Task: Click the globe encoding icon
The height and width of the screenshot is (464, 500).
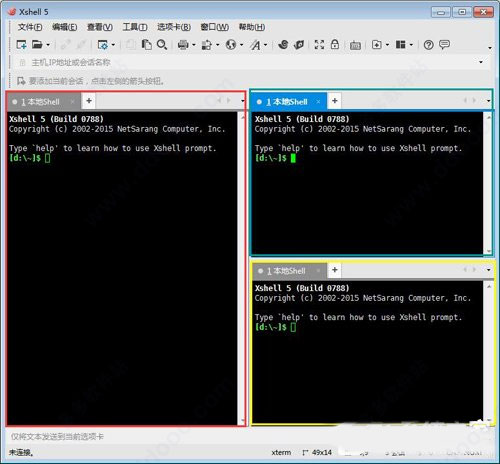Action: point(231,44)
